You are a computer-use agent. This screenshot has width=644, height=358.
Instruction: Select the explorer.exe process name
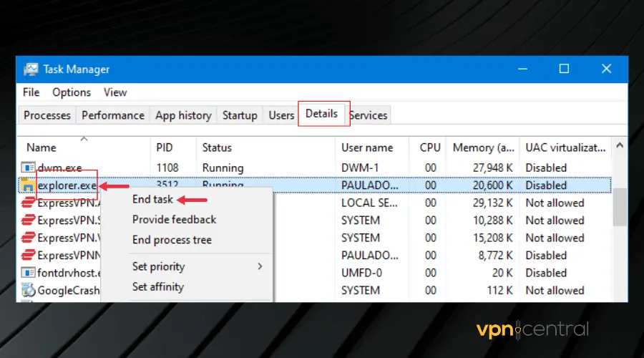tap(67, 185)
